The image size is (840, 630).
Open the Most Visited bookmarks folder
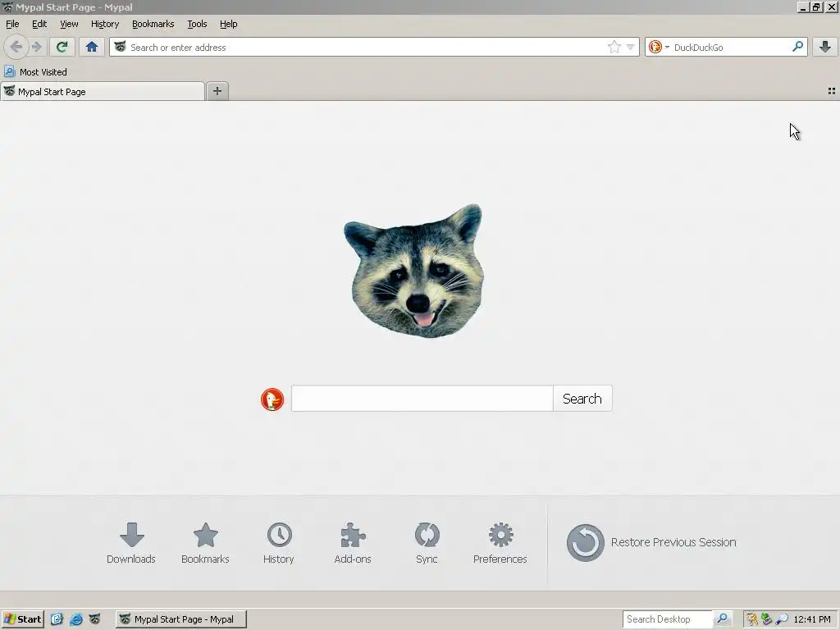(35, 72)
